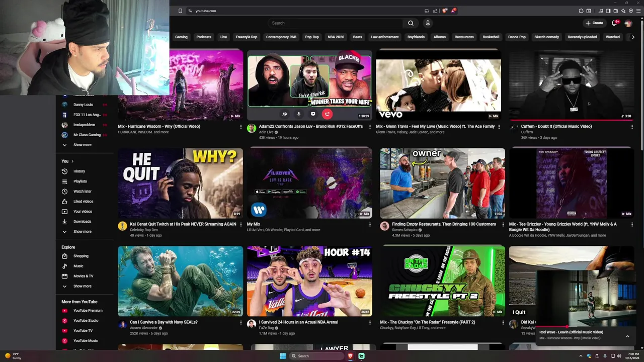This screenshot has width=644, height=362.
Task: Select the NBA 2K26 filter chip
Action: 336,37
